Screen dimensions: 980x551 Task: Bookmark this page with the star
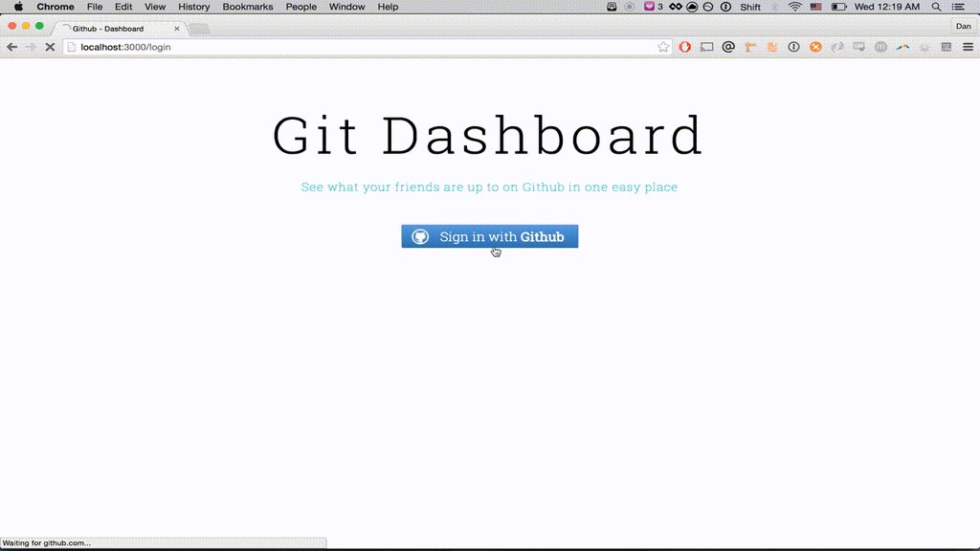(663, 47)
